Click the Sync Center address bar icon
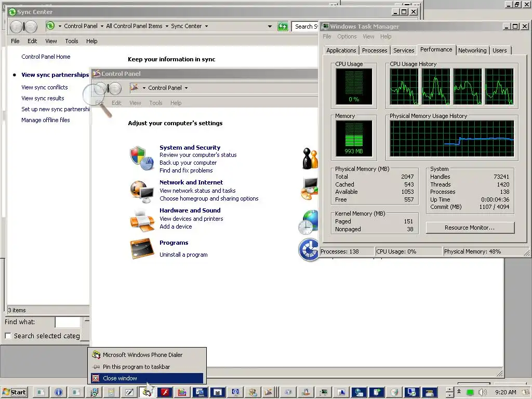This screenshot has width=532, height=399. [50, 26]
